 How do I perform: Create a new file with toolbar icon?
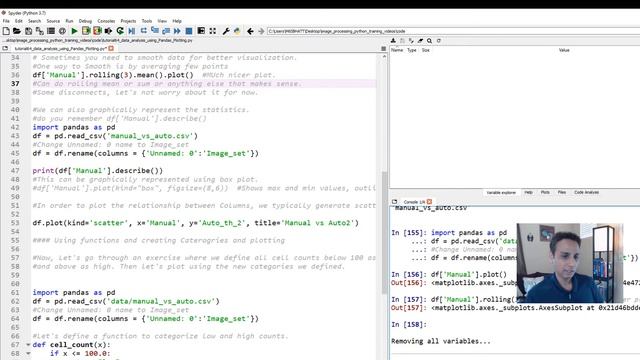(x=6, y=31)
